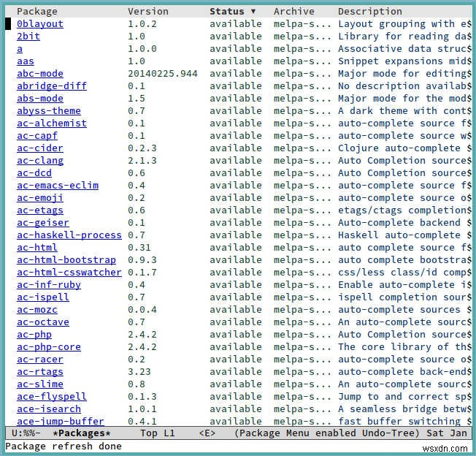This screenshot has width=476, height=456.
Task: Click 'css/less class/id comp' description
Action: click(x=404, y=273)
